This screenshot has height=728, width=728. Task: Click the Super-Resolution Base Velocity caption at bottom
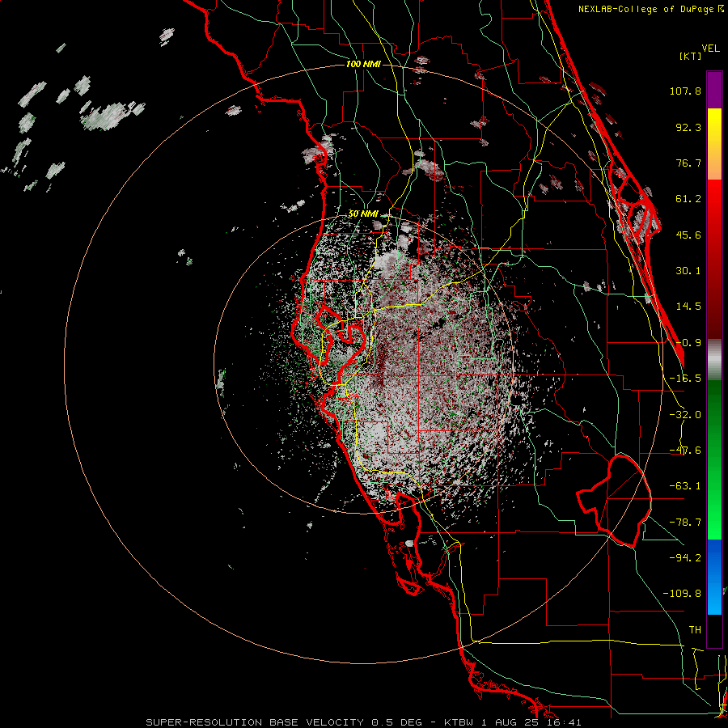(363, 722)
